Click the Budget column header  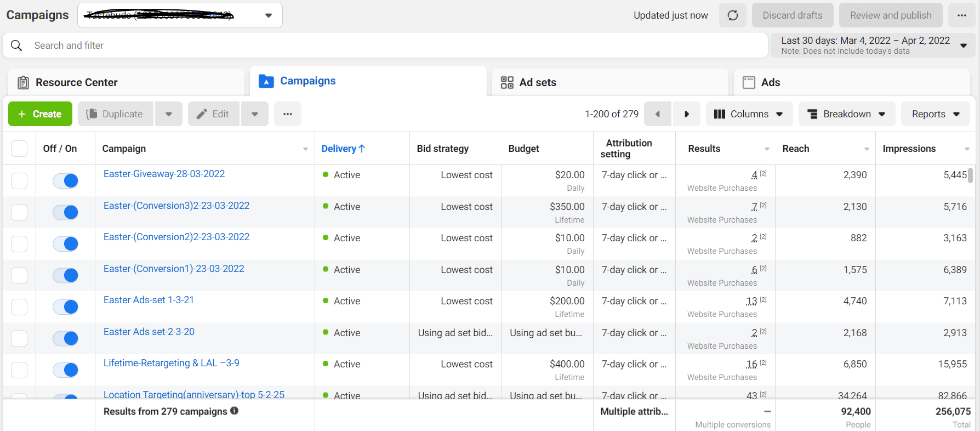[x=524, y=149]
